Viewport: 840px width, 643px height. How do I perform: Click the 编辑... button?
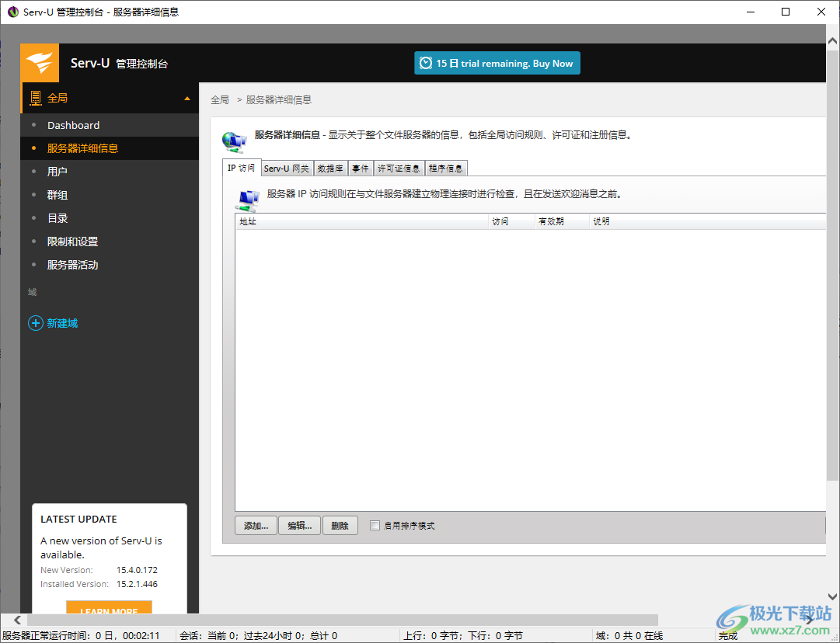299,526
